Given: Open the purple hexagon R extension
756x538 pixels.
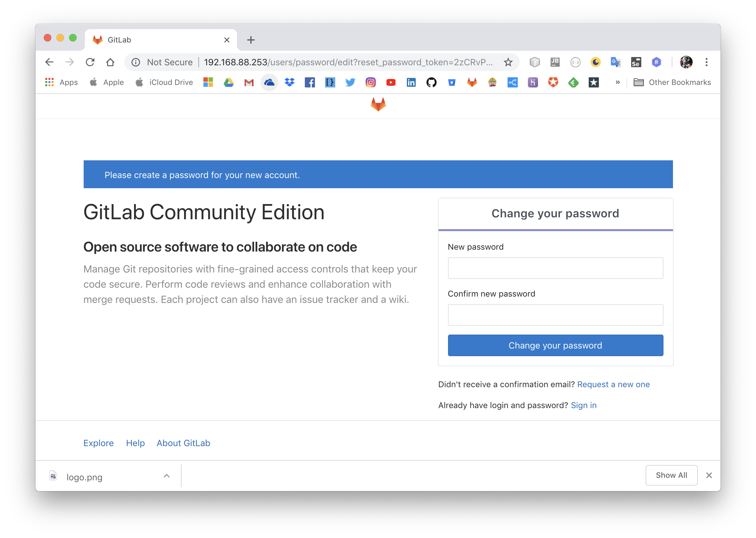Looking at the screenshot, I should click(x=656, y=62).
